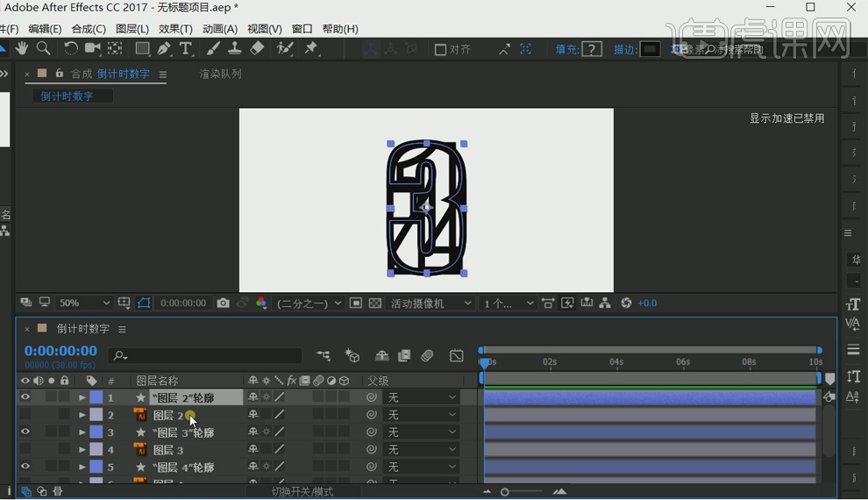
Task: Open the 效果(T) menu
Action: [x=175, y=29]
